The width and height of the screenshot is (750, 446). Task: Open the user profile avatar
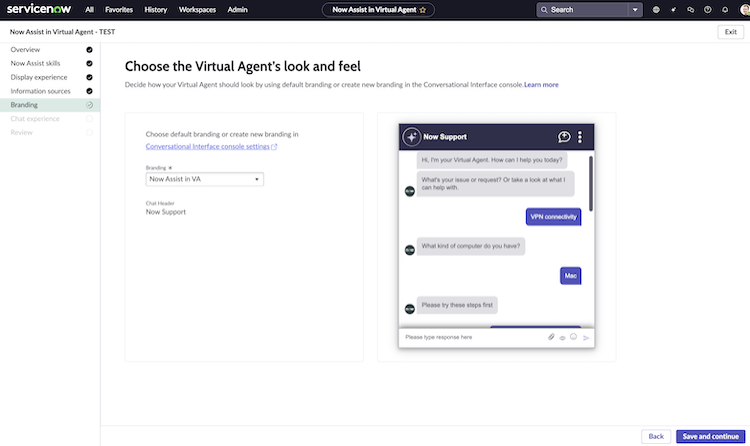[745, 10]
